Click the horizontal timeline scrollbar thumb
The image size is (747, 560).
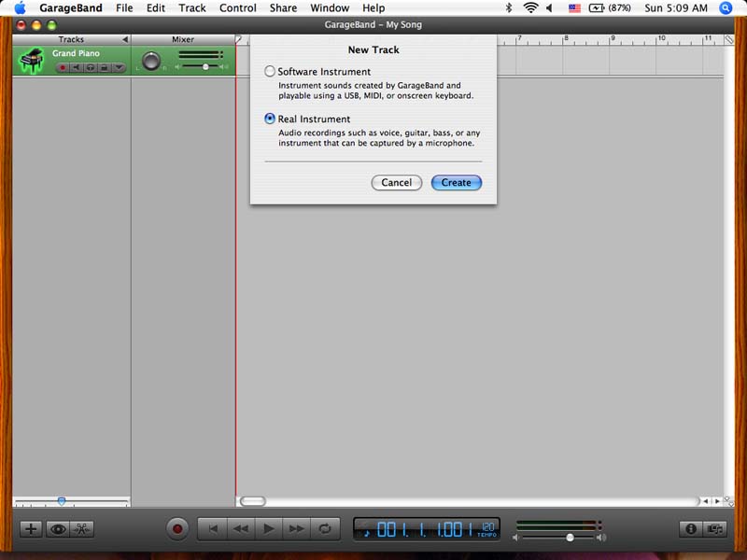coord(253,501)
